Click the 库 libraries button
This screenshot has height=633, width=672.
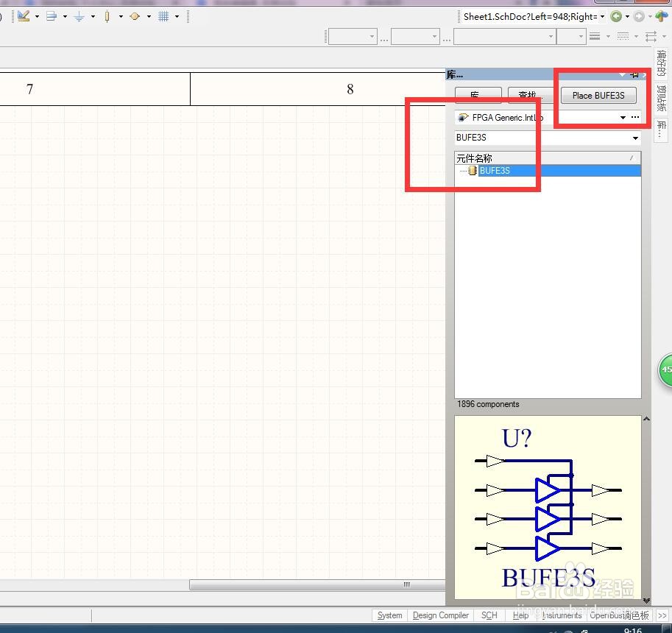coord(478,95)
